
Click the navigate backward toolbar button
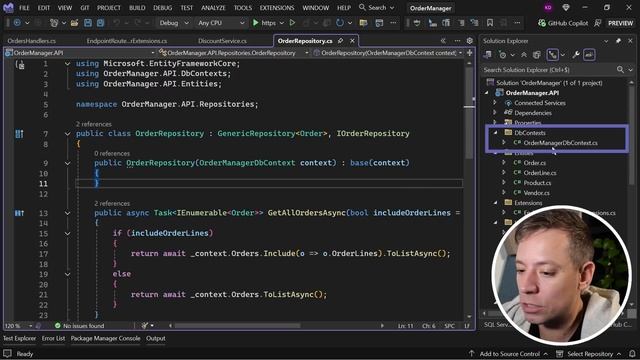point(17,23)
